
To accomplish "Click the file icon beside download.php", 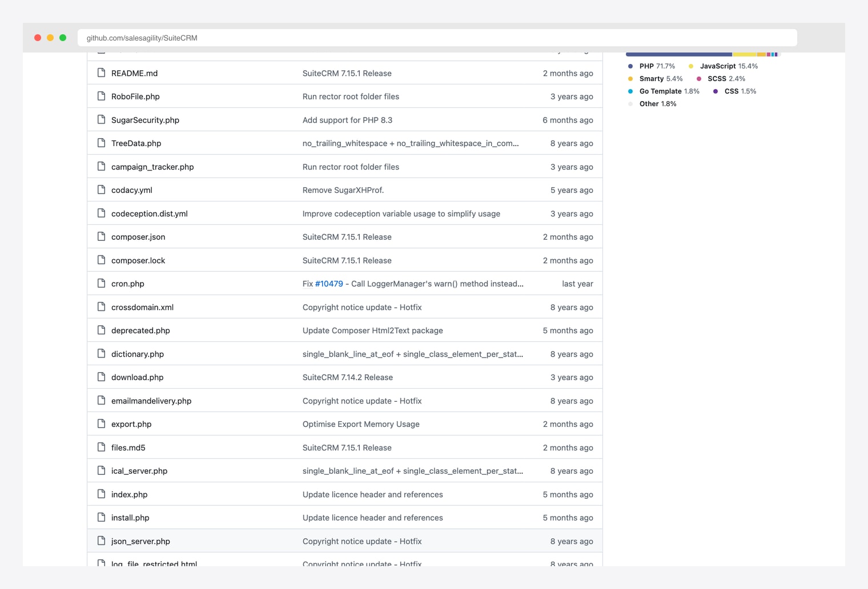I will 101,377.
